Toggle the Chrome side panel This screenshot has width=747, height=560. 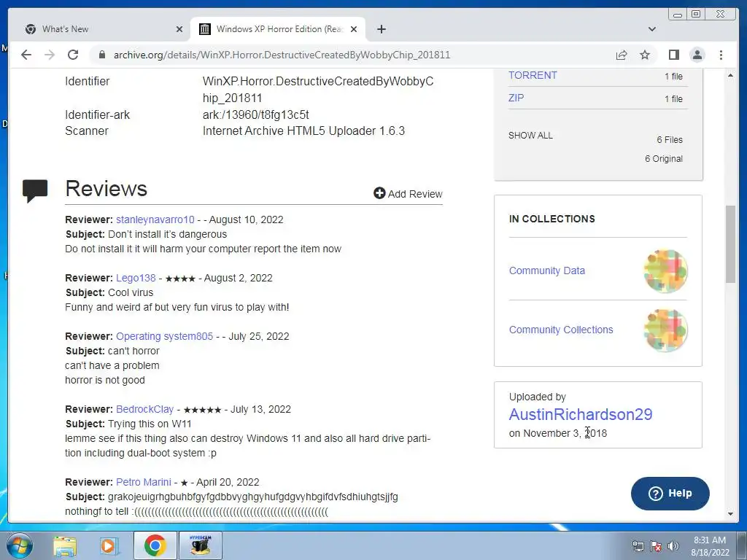click(673, 55)
